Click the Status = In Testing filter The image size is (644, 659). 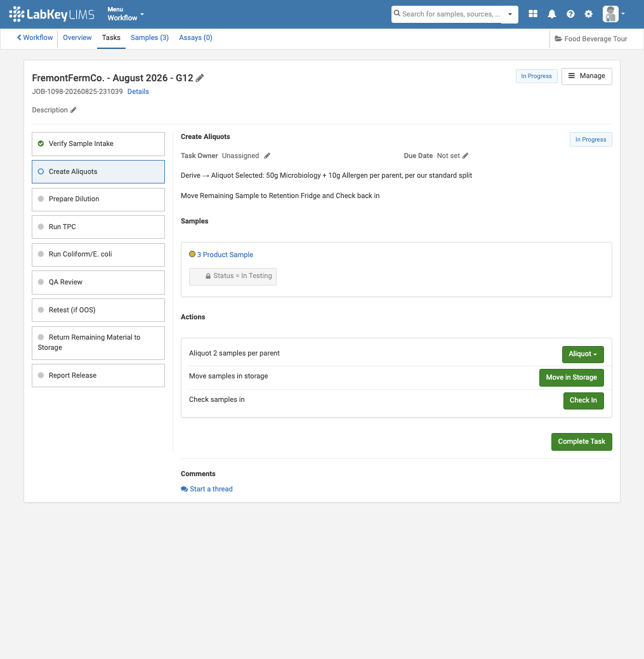233,277
